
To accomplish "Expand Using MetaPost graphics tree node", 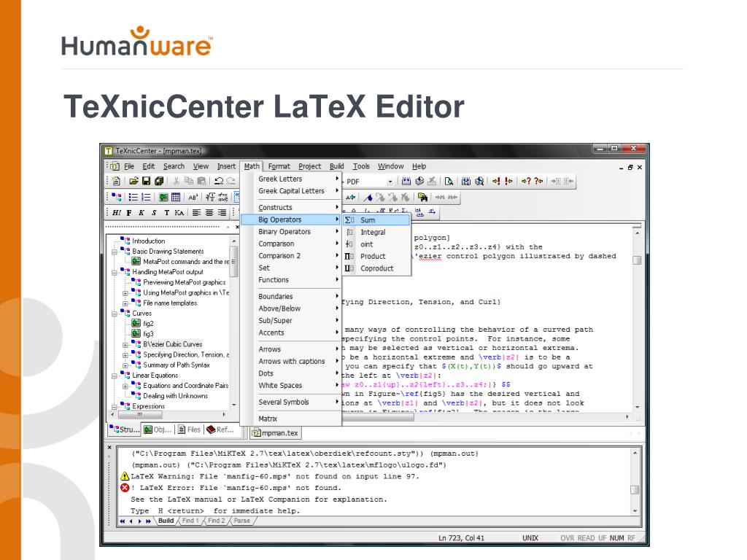I will coord(125,293).
